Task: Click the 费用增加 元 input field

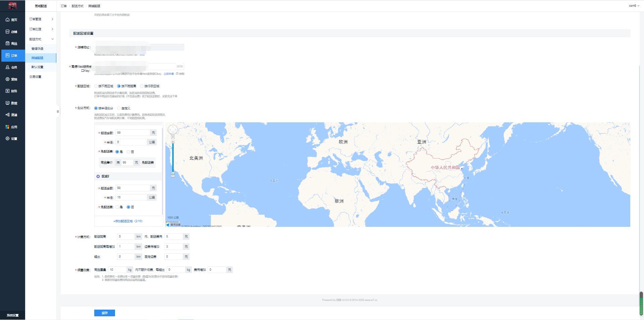Action: [217, 270]
